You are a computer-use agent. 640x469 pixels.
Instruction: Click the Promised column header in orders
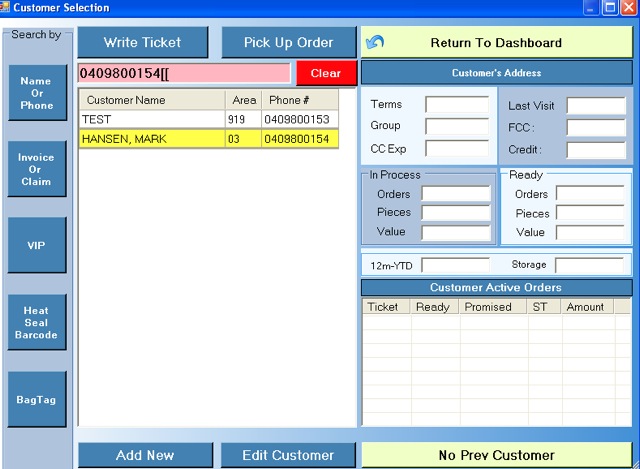[487, 307]
